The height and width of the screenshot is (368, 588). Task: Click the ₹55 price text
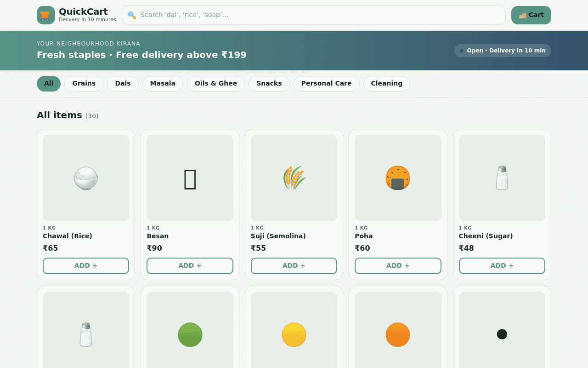tap(258, 248)
